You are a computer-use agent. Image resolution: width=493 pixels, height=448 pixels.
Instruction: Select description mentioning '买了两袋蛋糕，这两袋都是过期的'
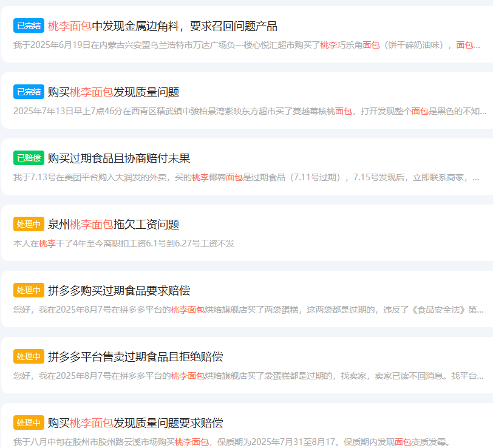pos(248,310)
